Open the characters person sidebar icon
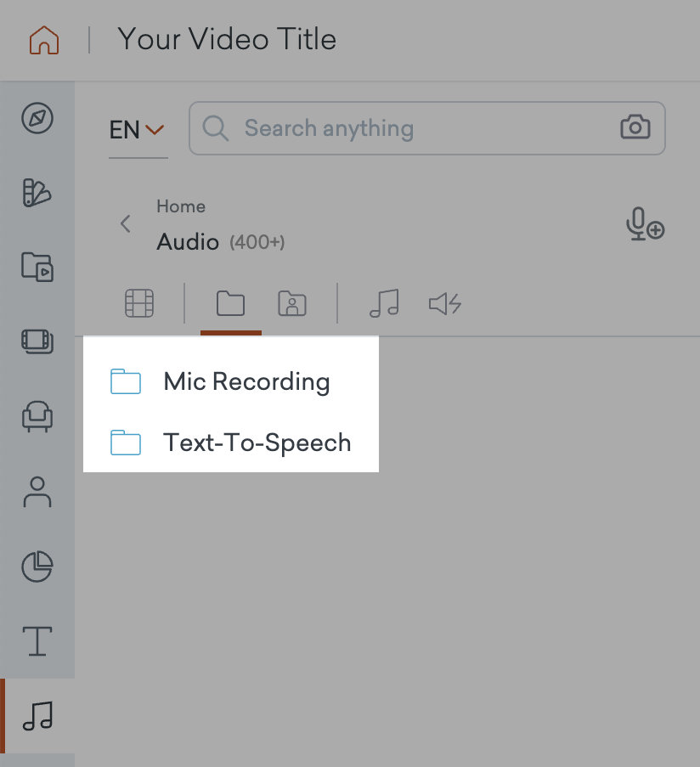The height and width of the screenshot is (767, 700). [x=37, y=492]
